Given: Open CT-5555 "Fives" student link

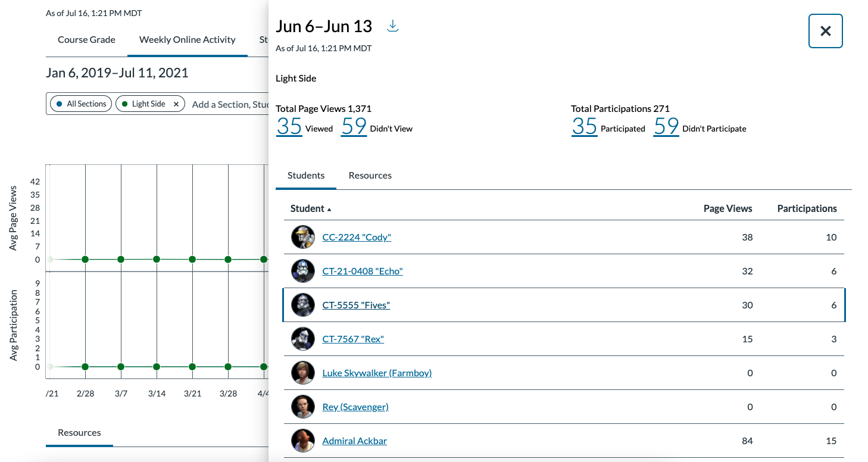Looking at the screenshot, I should [356, 305].
